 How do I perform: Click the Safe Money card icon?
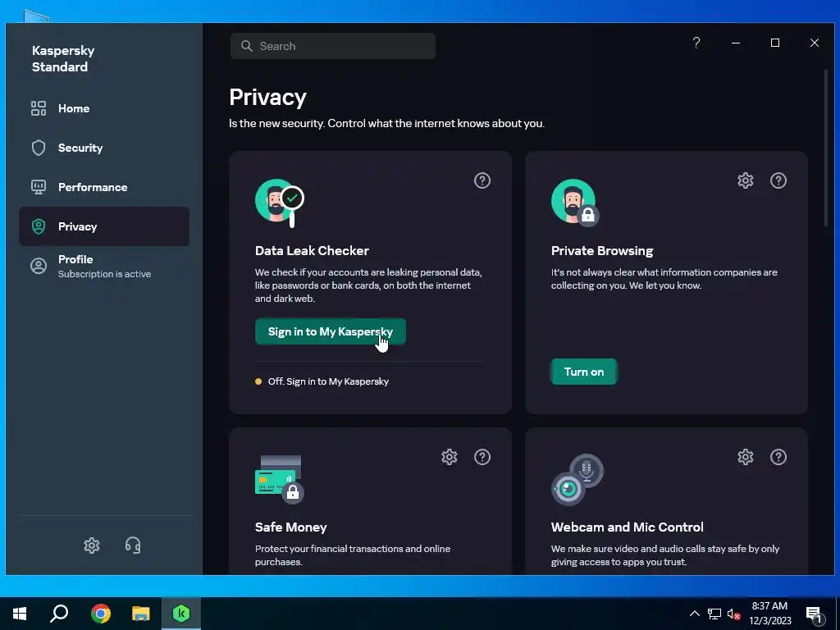(x=280, y=479)
